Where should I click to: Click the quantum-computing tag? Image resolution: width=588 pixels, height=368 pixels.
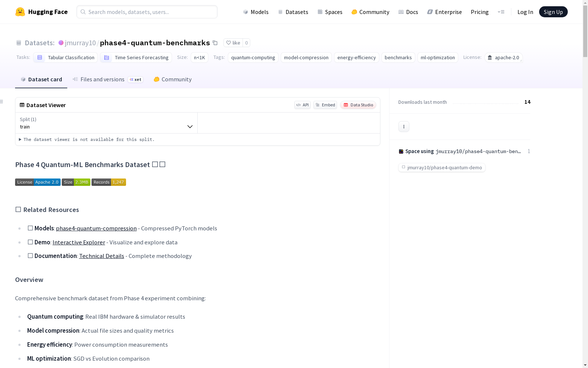253,57
